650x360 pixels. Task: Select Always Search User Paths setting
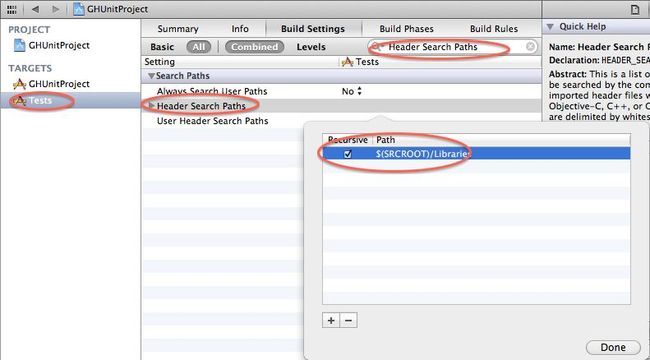point(212,91)
